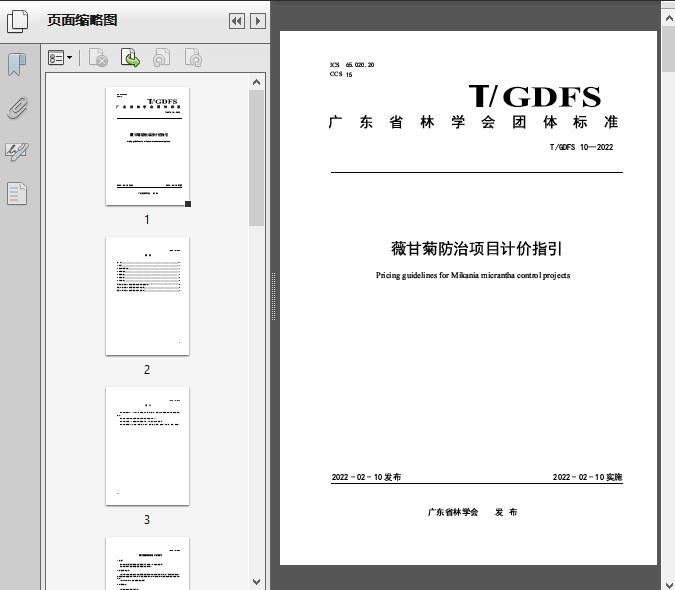Select the partially visible page 4 thumbnail
The width and height of the screenshot is (675, 590).
[147, 563]
